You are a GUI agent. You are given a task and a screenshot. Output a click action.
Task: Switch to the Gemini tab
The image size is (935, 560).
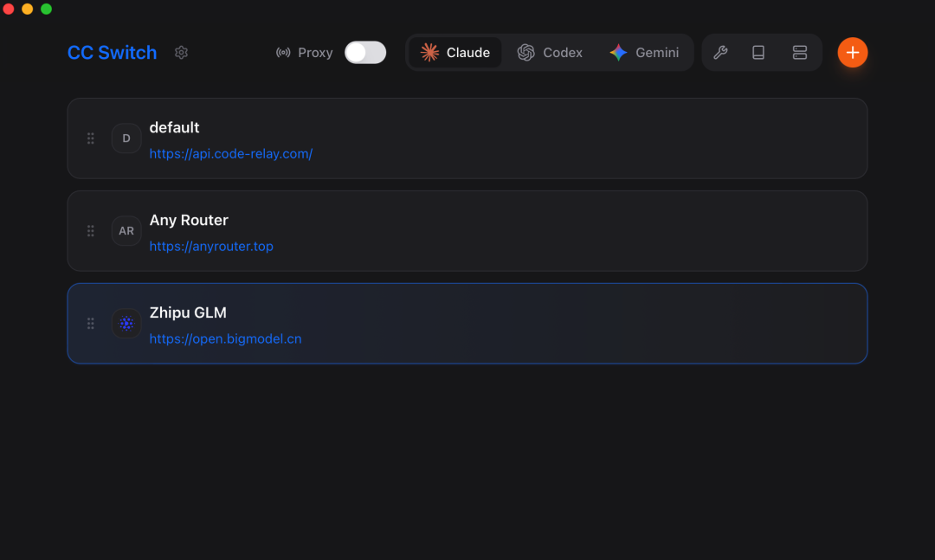644,53
